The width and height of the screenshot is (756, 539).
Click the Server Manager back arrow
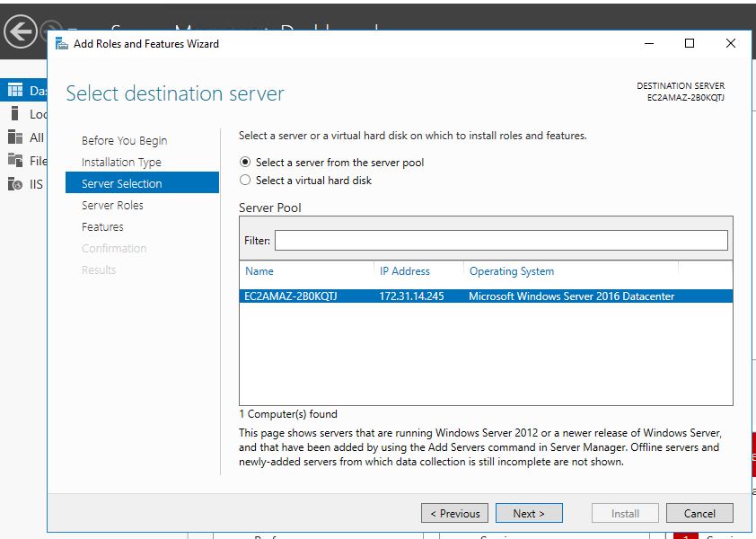20,31
